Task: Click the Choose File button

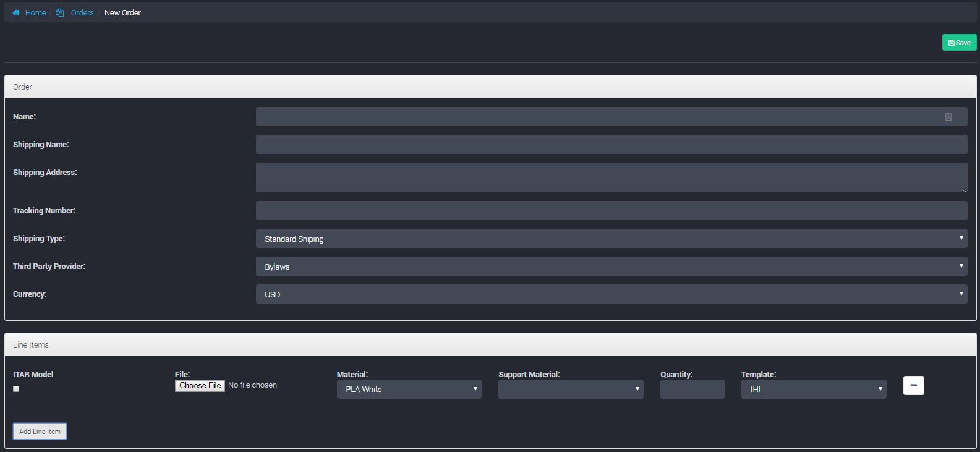Action: (200, 386)
